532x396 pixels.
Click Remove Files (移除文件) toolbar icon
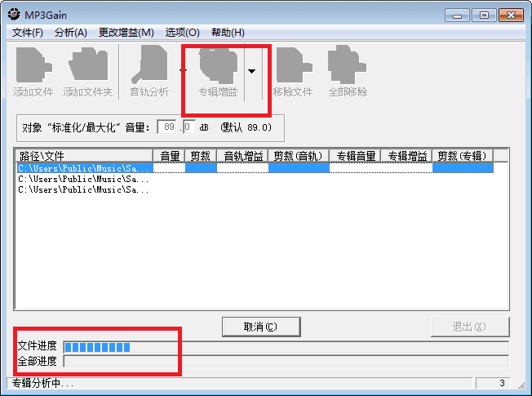click(294, 65)
